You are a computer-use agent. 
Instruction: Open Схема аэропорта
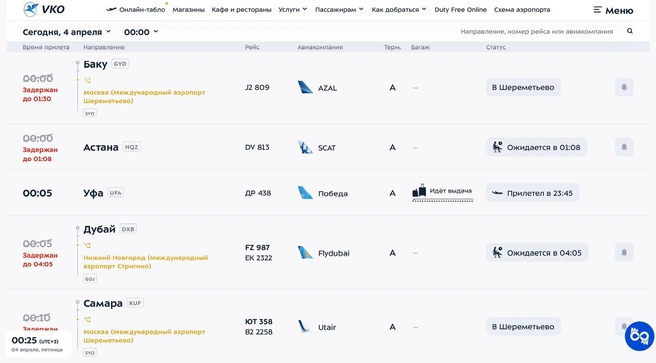(522, 9)
